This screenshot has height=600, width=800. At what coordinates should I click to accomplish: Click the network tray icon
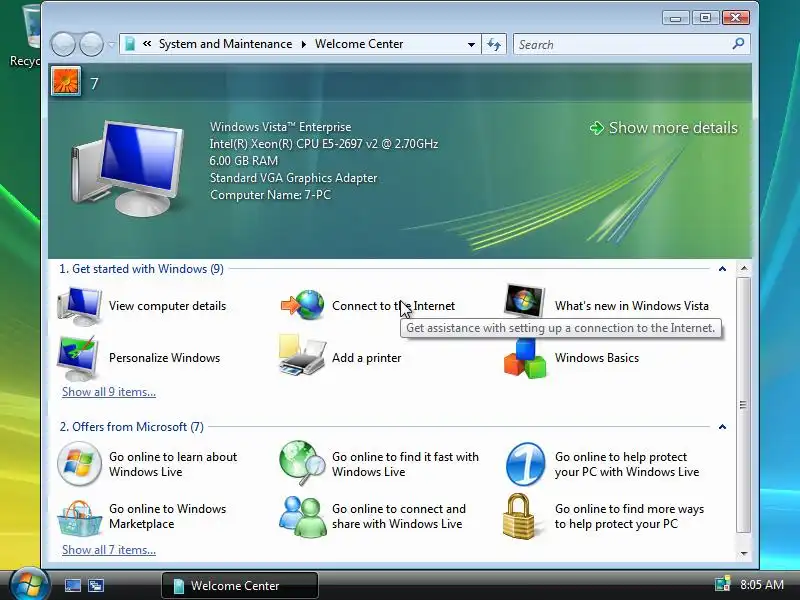pos(722,584)
